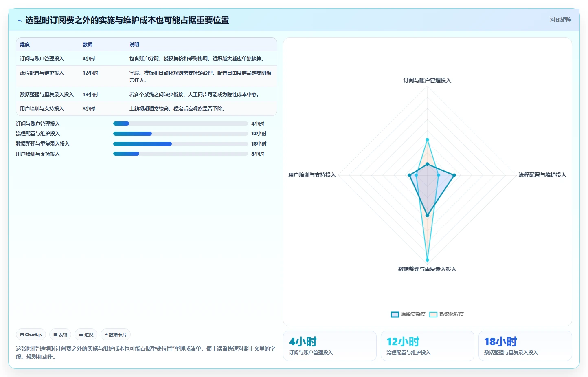Select table cell 数据整理与重复录入投入
Image resolution: width=588 pixels, height=377 pixels.
point(47,95)
